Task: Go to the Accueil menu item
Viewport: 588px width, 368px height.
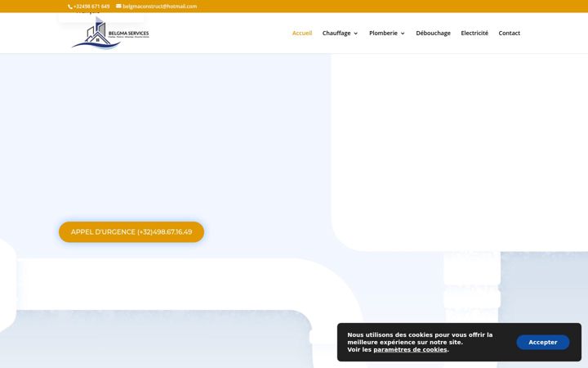Action: pos(302,33)
